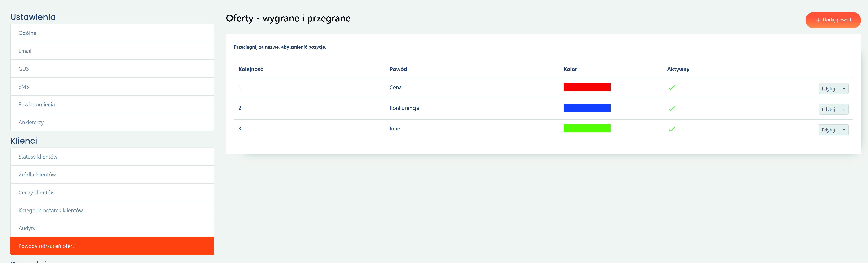
Task: Click the active checkmark in Konkurencja row
Action: pos(672,109)
